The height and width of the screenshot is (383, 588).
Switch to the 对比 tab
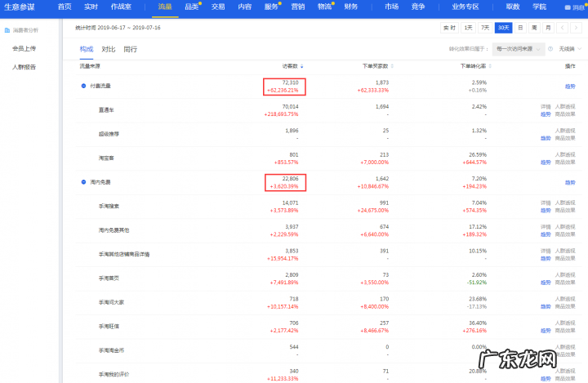coord(108,49)
